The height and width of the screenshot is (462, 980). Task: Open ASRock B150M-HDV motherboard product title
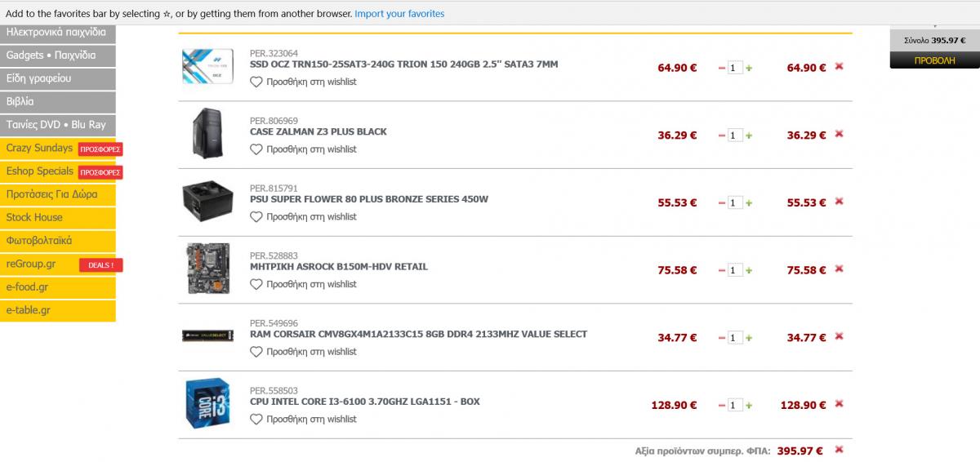339,267
